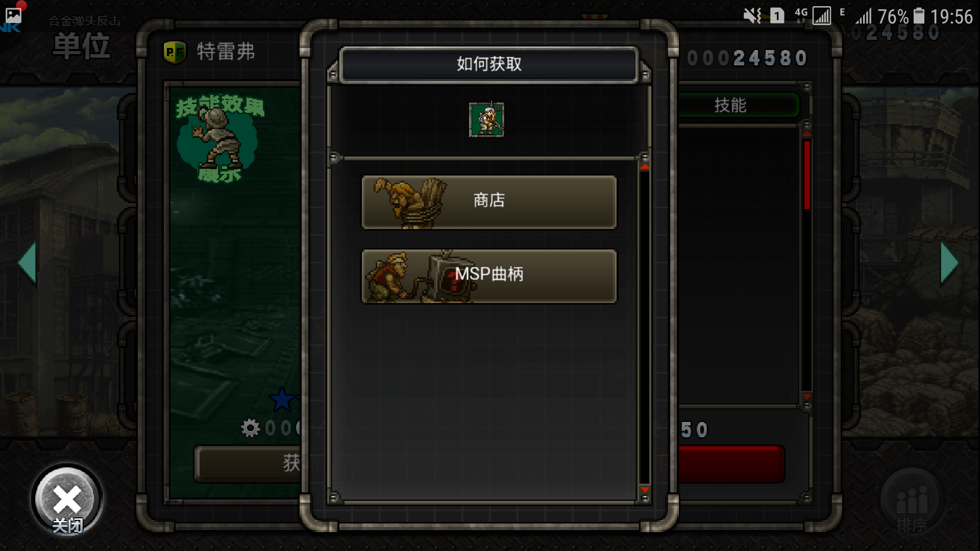Click the dialog scrollbar up arrow
Image resolution: width=980 pixels, height=551 pixels.
point(645,166)
